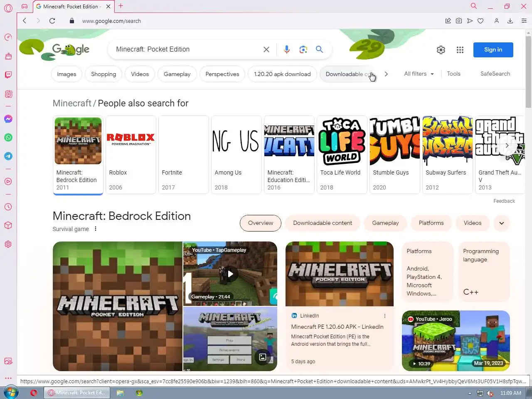This screenshot has width=532, height=399.
Task: Click the tab search magnifier icon
Action: click(473, 6)
